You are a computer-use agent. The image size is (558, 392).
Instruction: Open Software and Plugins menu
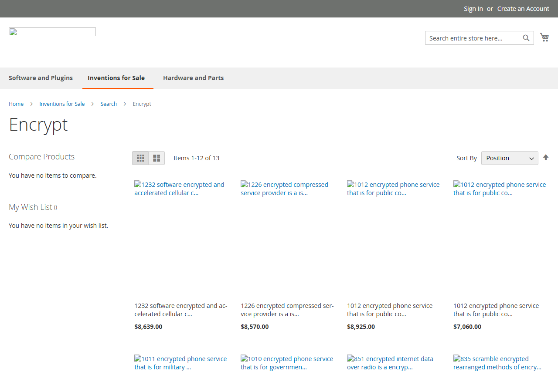pyautogui.click(x=41, y=78)
